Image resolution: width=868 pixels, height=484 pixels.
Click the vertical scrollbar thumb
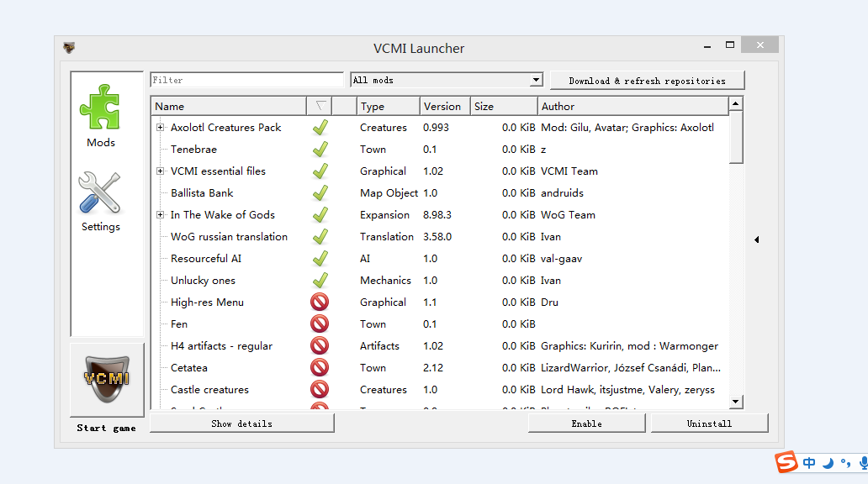[736, 137]
